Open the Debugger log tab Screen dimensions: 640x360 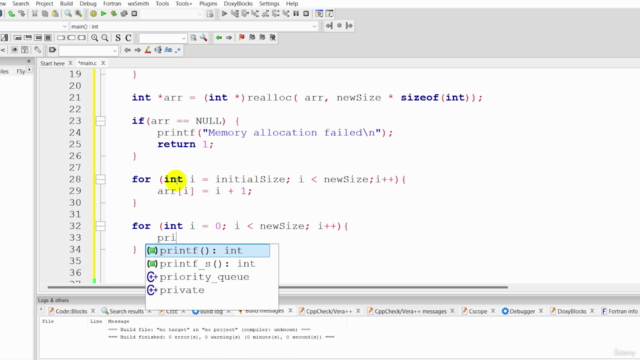point(522,311)
